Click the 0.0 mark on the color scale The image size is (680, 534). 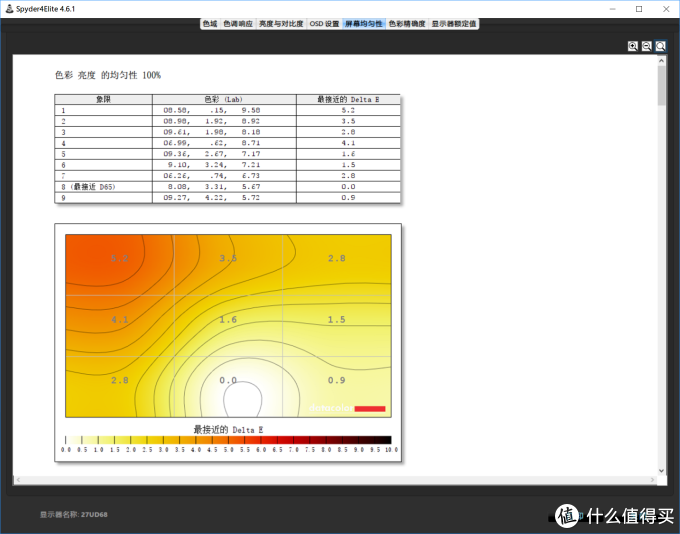pos(66,449)
